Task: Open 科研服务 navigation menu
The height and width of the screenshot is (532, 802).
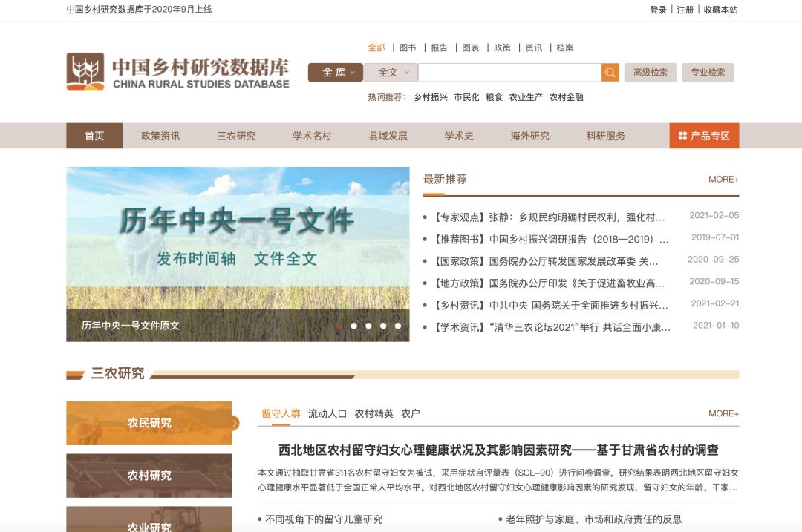Action: click(x=606, y=136)
